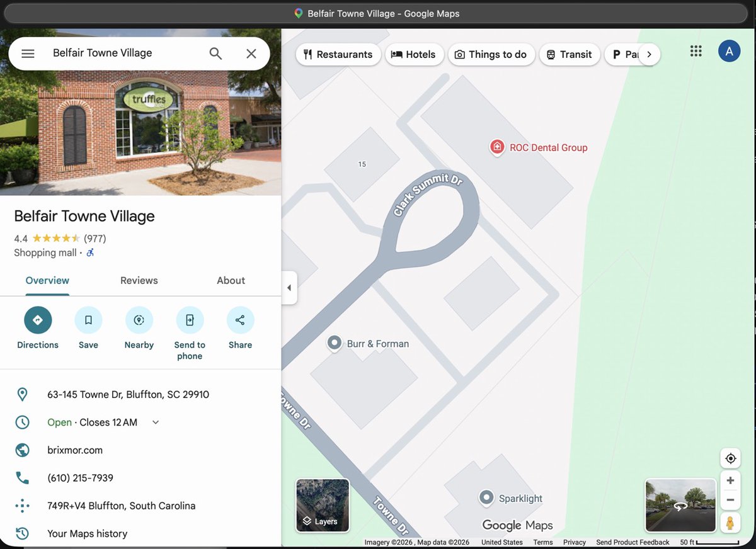
Task: Zoom out with the minus button
Action: pos(730,500)
